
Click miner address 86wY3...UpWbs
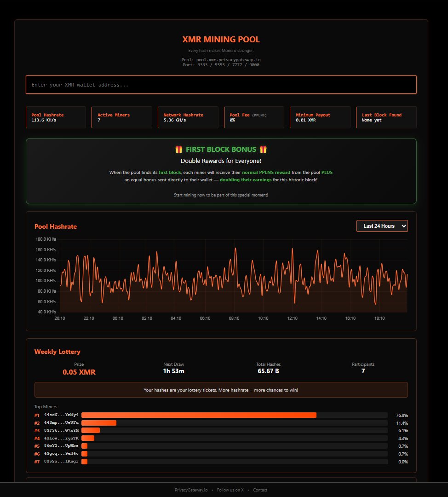pos(61,445)
